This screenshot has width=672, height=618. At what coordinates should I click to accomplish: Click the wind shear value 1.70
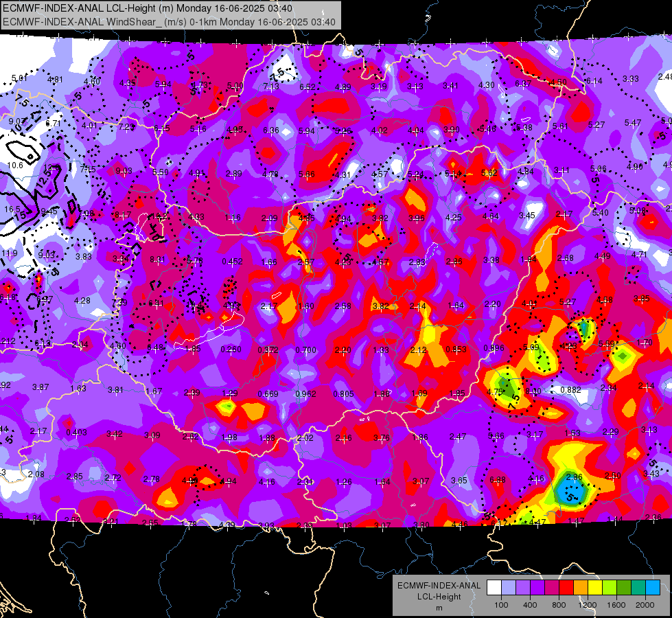point(645,343)
